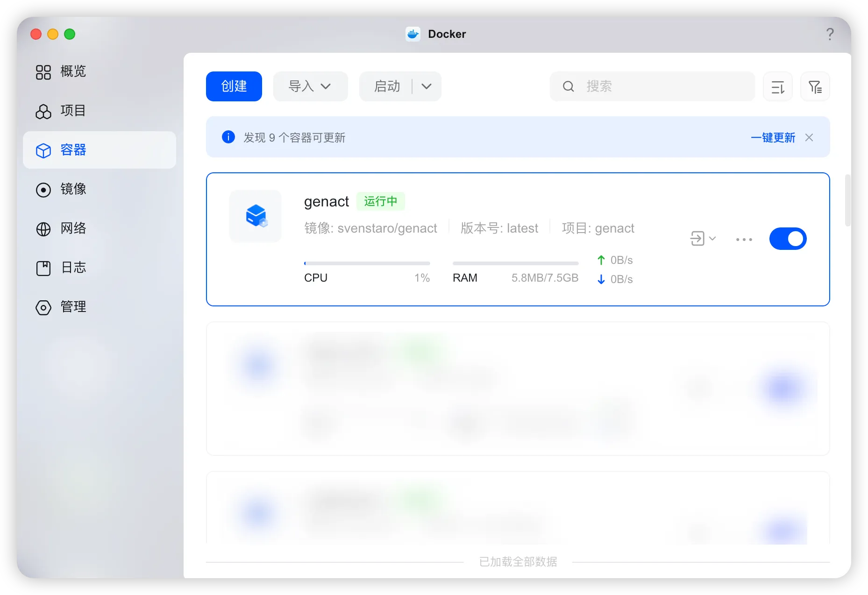This screenshot has height=595, width=868.
Task: Expand the 导入 import dropdown
Action: pos(311,86)
